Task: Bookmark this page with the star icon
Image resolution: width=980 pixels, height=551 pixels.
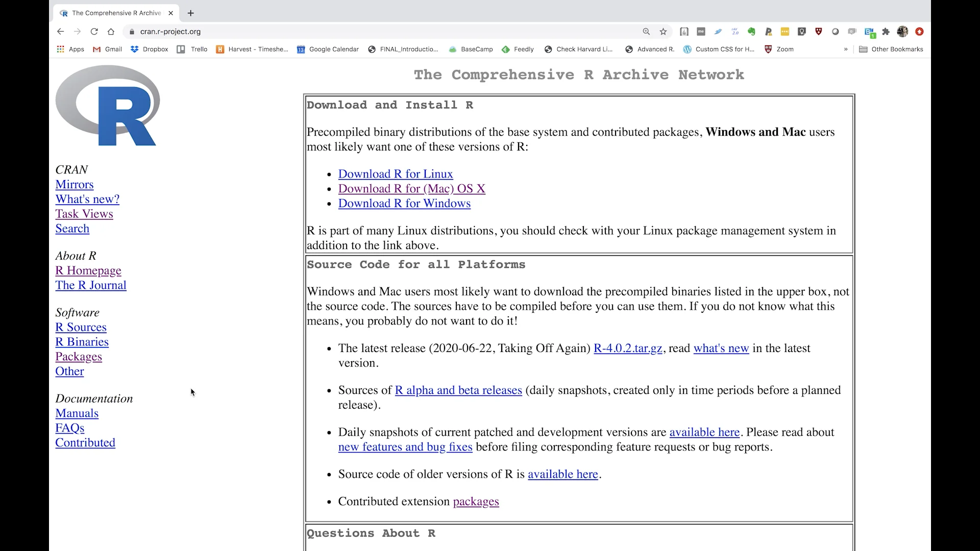Action: (x=663, y=32)
